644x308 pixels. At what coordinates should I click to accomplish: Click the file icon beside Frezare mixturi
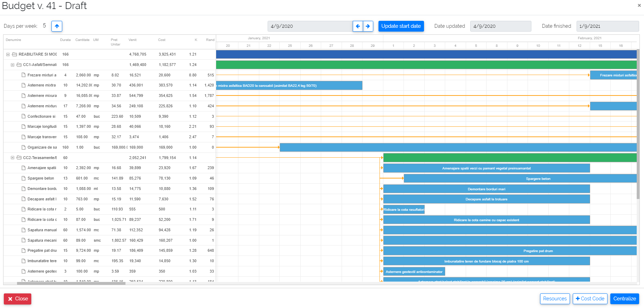click(24, 75)
